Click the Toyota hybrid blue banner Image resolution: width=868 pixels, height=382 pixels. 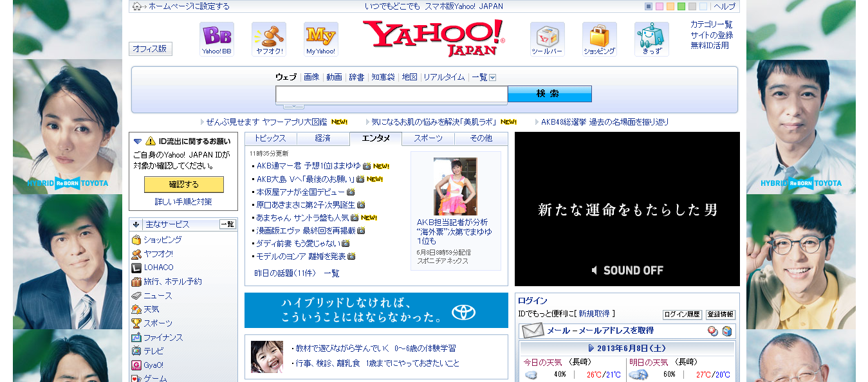click(x=376, y=311)
